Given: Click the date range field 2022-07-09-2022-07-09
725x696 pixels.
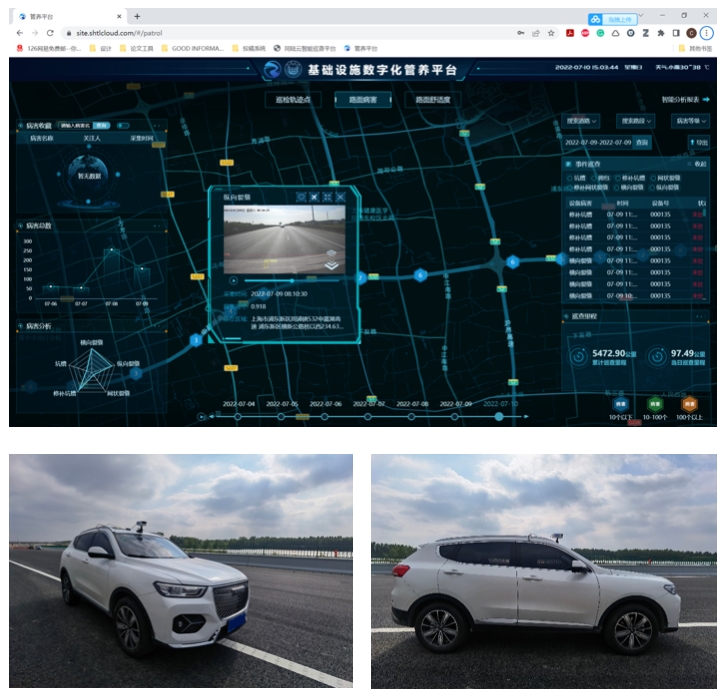Looking at the screenshot, I should click(598, 142).
